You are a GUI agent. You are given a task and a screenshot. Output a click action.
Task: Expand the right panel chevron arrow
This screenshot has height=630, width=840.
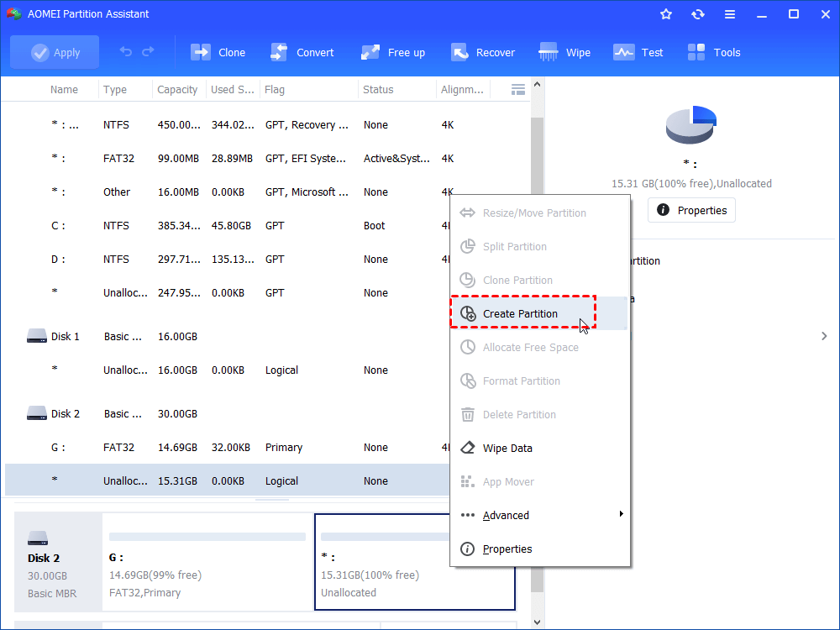pos(824,336)
